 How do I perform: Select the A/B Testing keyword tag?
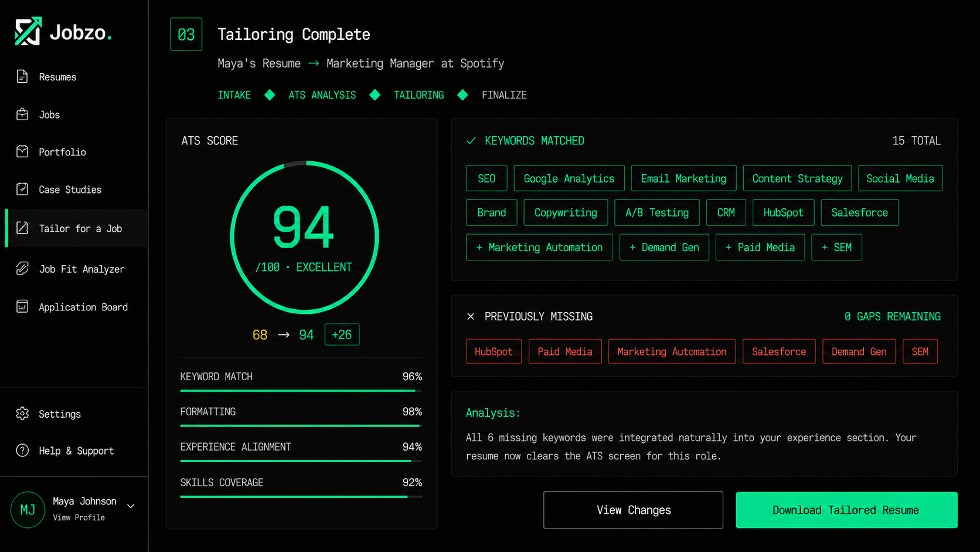click(657, 212)
